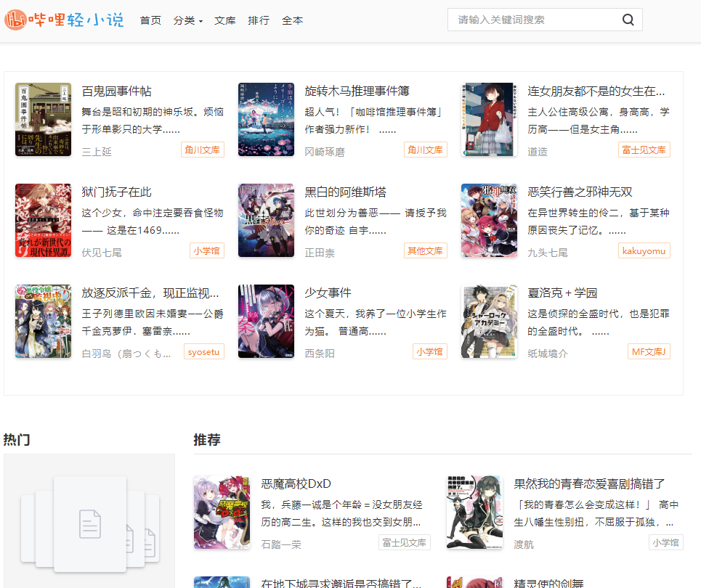Open the 百鬼园事件帖 cover thumbnail

[x=43, y=119]
